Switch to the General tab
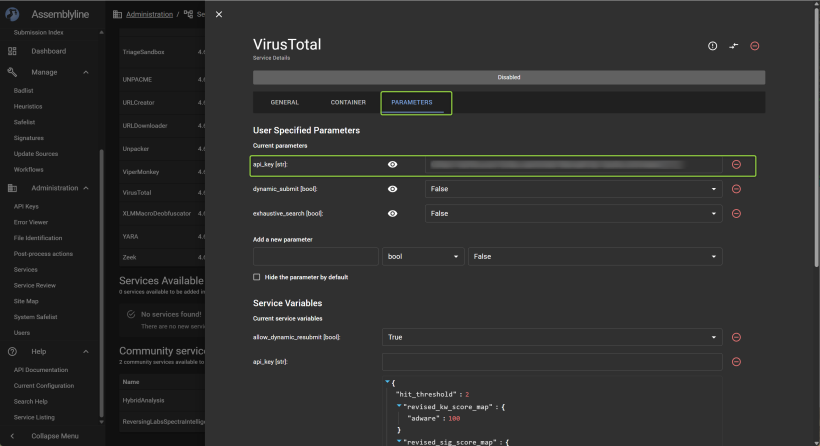The image size is (820, 446). pyautogui.click(x=284, y=102)
